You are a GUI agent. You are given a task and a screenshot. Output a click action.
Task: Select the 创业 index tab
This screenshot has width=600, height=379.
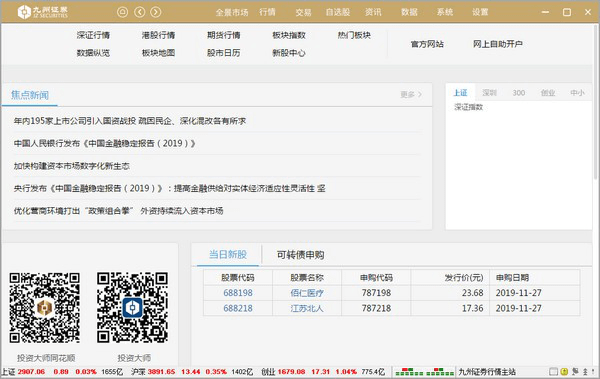(548, 93)
